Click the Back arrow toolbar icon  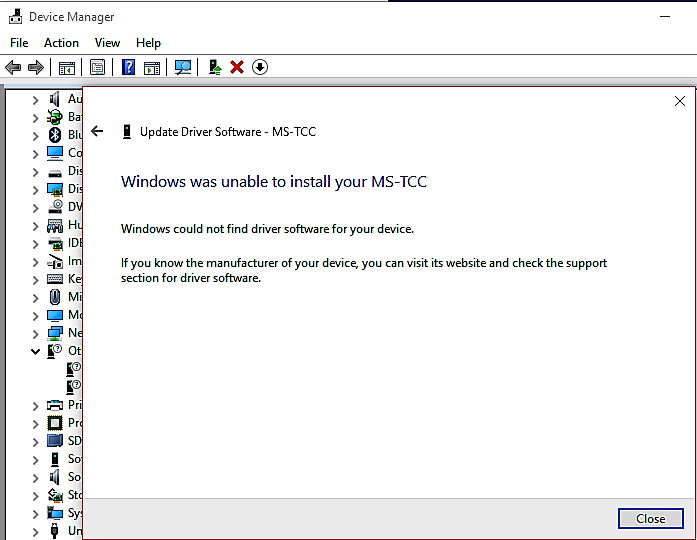tap(13, 68)
